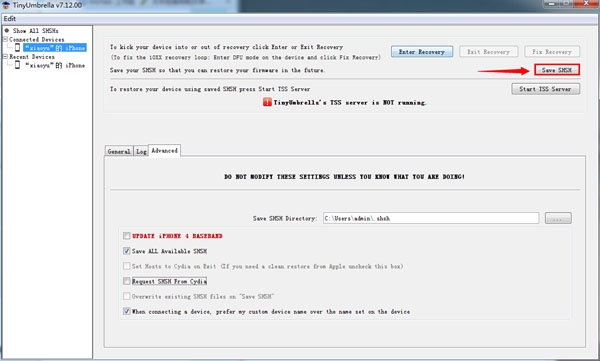
Task: Click the Fix Recovery button
Action: coord(552,52)
